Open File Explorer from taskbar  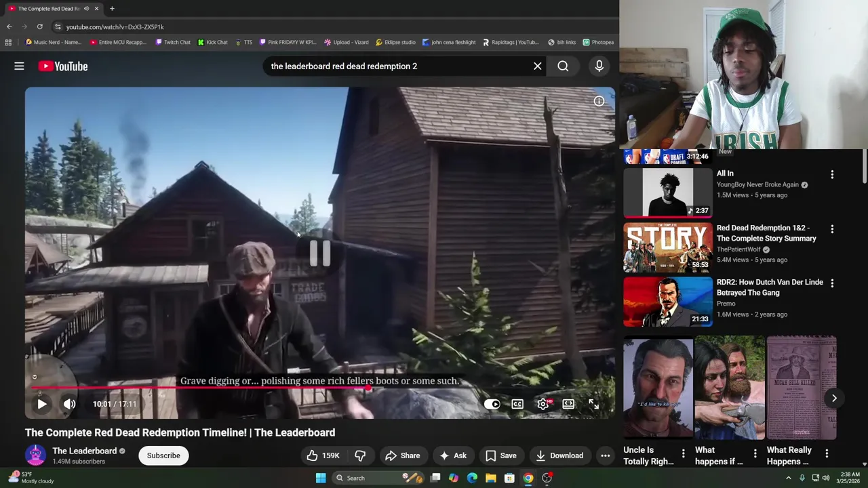pyautogui.click(x=490, y=478)
